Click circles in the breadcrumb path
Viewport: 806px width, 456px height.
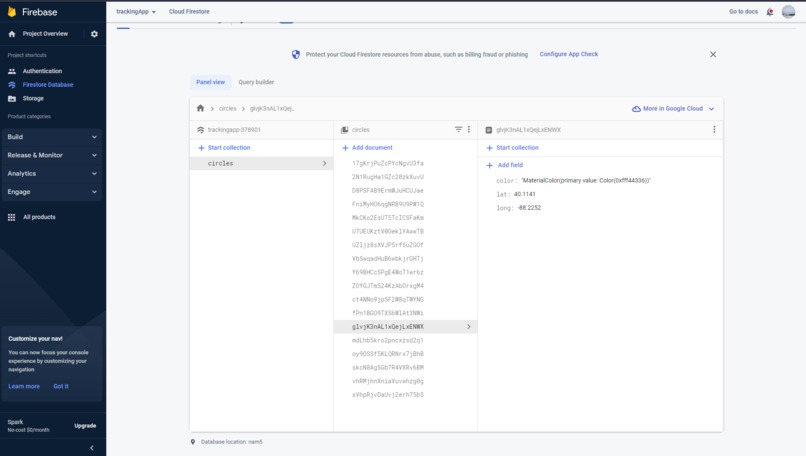(x=227, y=108)
